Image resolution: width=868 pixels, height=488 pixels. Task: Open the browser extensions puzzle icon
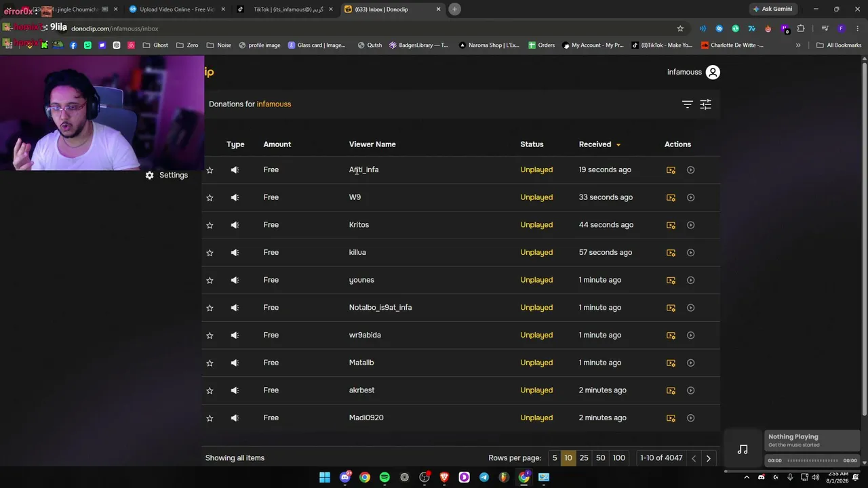(x=801, y=28)
